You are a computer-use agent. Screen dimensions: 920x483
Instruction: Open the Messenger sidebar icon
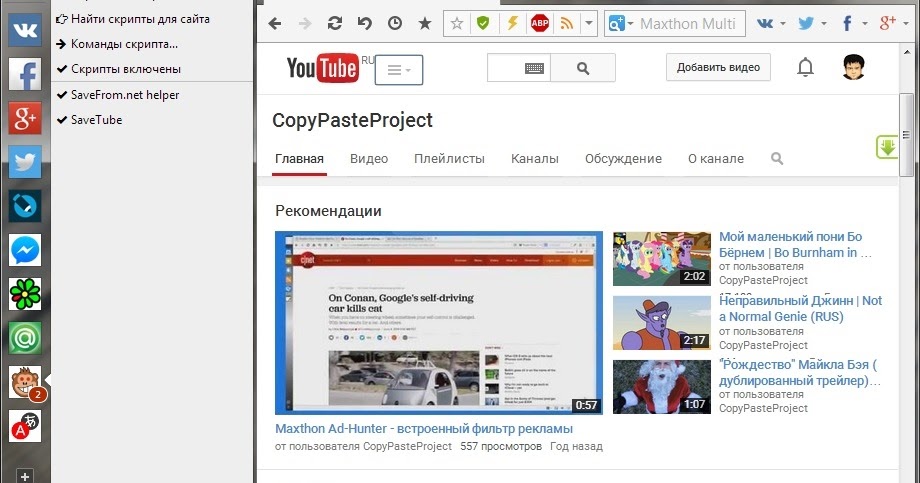(x=25, y=250)
